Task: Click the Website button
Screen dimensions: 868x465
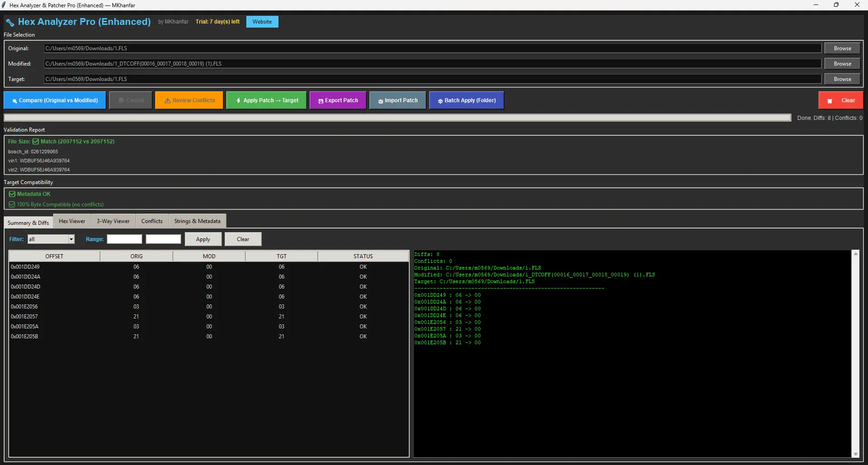Action: 262,21
